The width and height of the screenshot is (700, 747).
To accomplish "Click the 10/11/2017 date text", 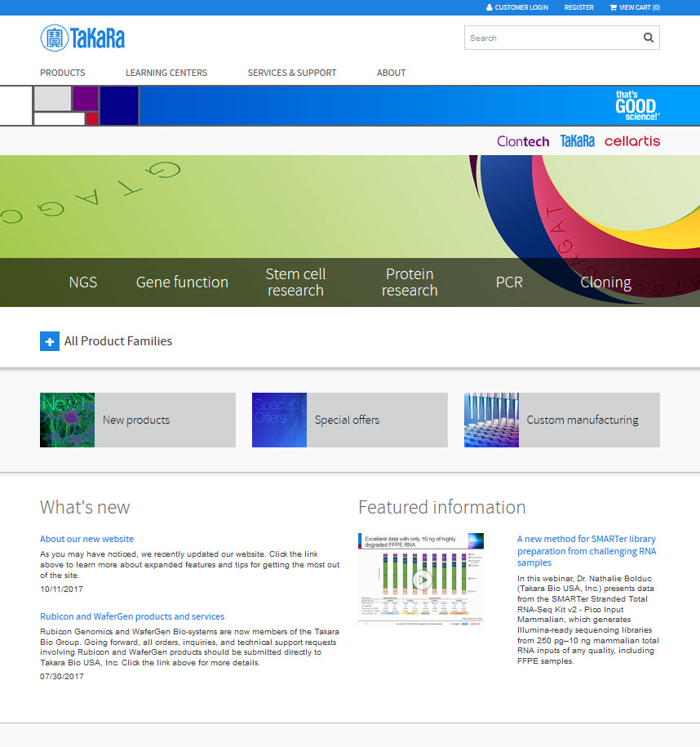I will coord(61,589).
